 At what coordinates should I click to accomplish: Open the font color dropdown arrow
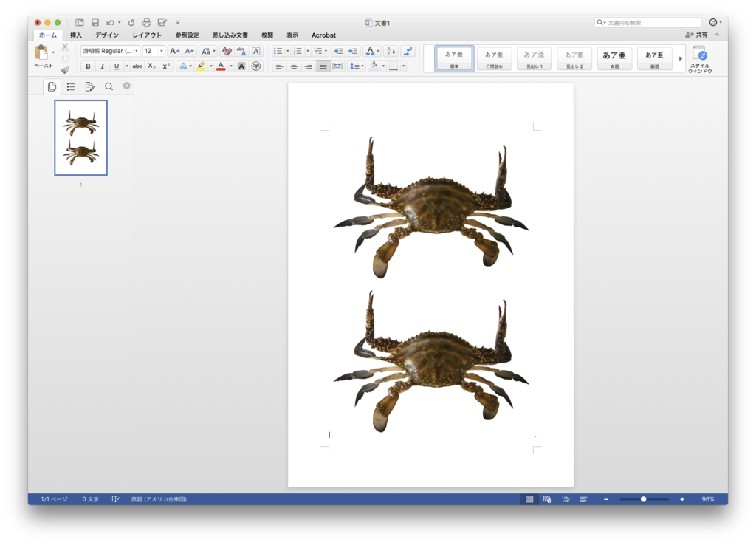click(231, 66)
